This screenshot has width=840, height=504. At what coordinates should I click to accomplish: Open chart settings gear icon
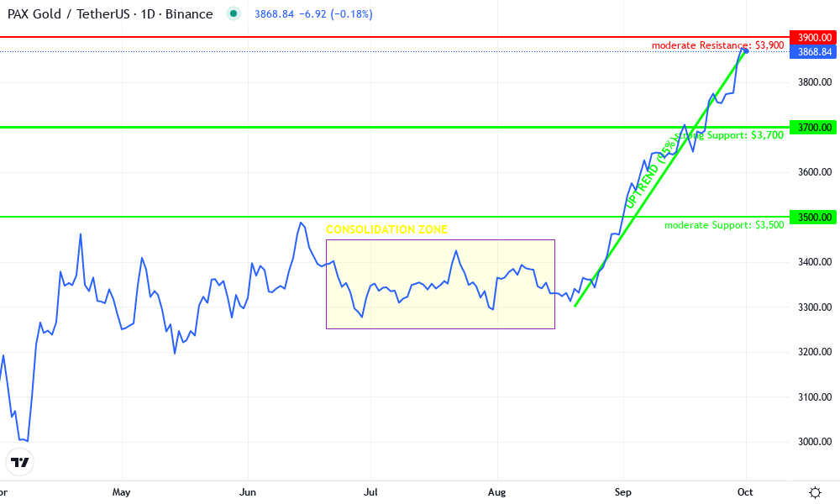pyautogui.click(x=815, y=492)
